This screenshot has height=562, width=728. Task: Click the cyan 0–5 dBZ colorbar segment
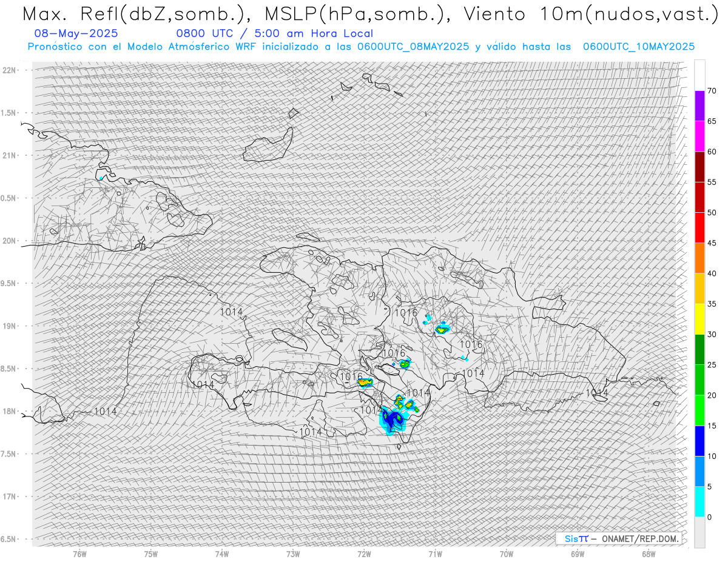699,502
